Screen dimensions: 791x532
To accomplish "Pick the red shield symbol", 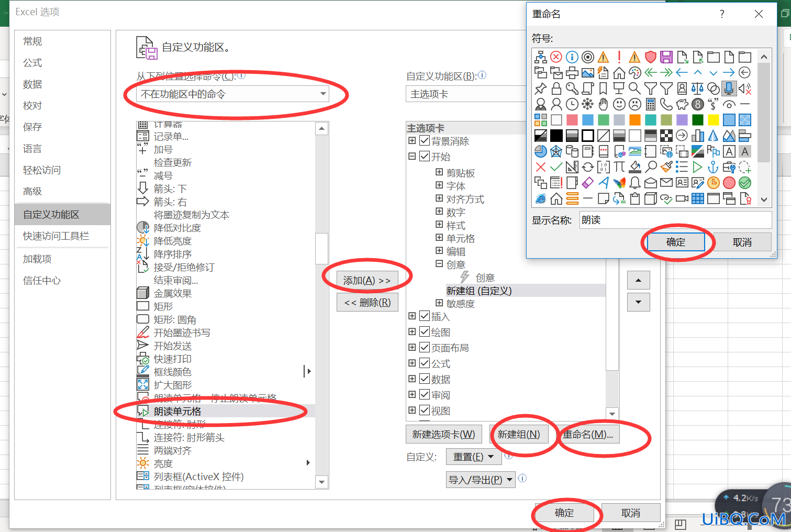I will [651, 57].
